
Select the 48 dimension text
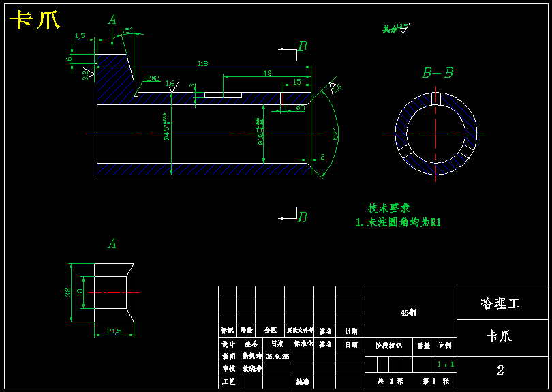click(267, 73)
